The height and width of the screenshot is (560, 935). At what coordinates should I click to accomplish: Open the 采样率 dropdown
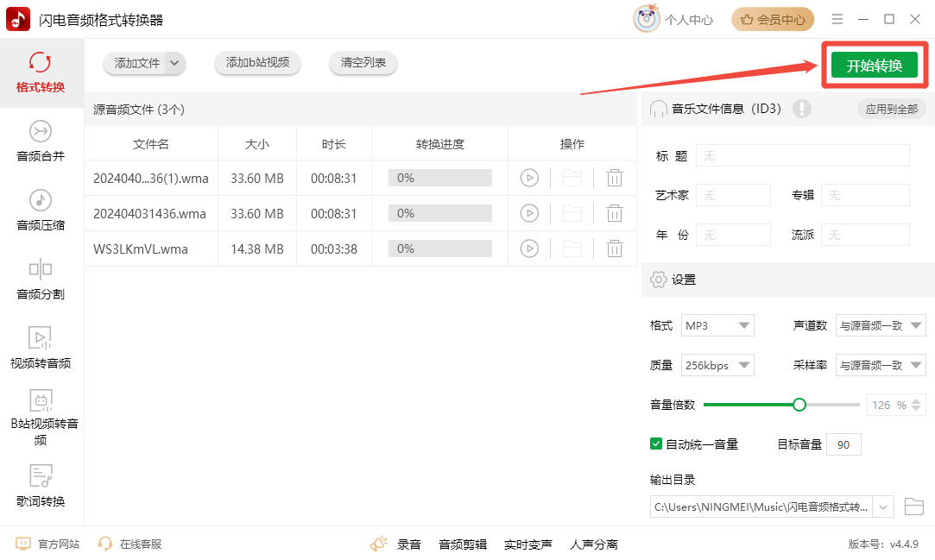click(x=881, y=365)
